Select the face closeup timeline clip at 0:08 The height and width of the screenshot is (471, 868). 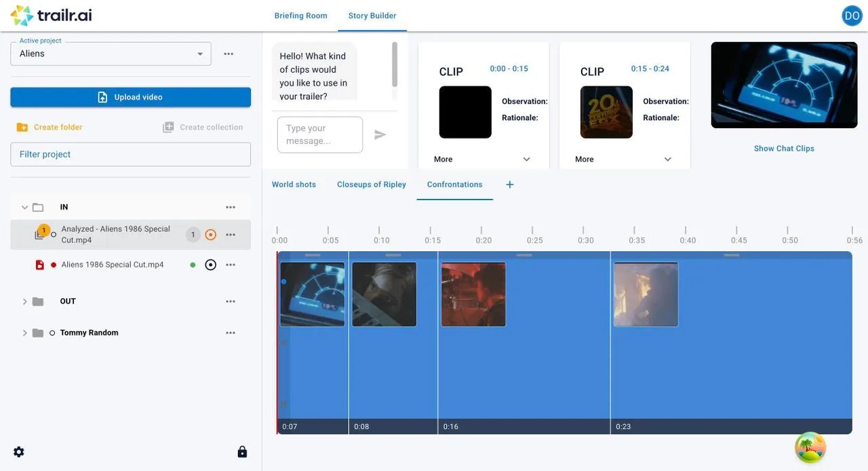click(384, 295)
